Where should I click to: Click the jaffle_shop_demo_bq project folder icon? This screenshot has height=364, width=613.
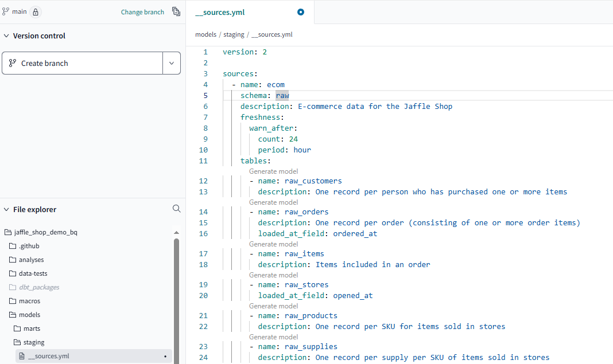pyautogui.click(x=7, y=232)
